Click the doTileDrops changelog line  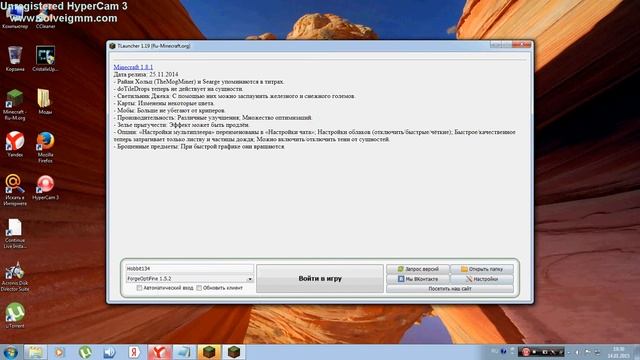pos(178,89)
